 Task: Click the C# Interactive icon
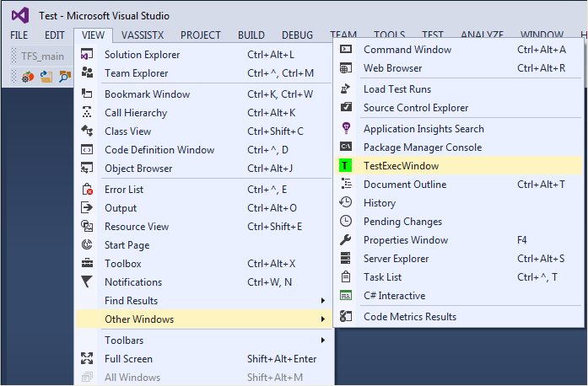click(x=346, y=295)
